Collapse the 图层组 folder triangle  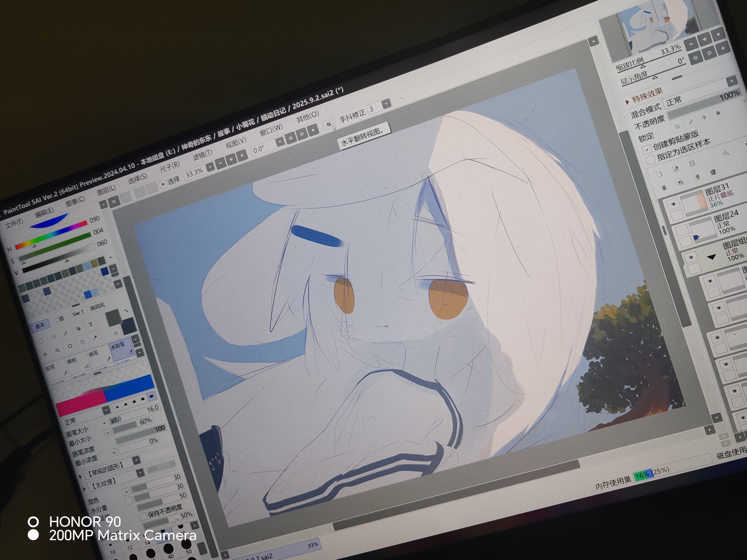click(x=711, y=256)
